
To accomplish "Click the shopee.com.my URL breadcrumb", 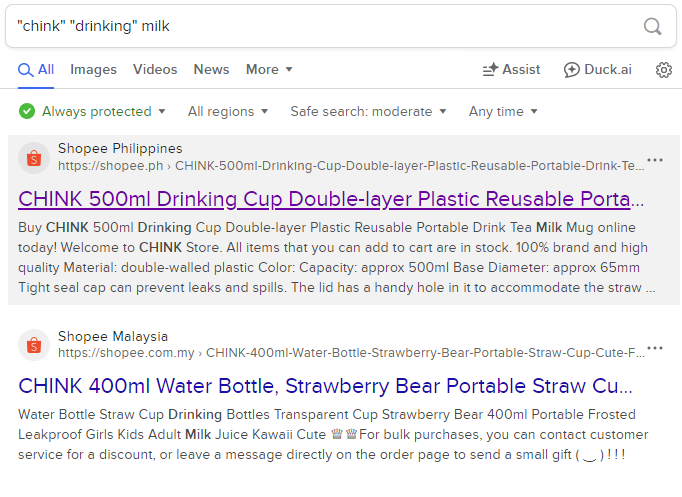I will (x=351, y=353).
